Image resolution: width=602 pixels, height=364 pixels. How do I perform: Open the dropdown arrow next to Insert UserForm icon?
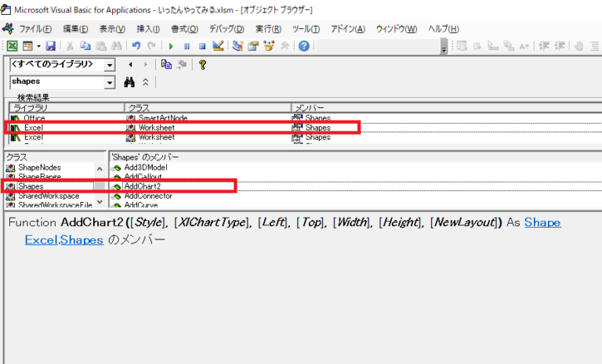[x=38, y=47]
